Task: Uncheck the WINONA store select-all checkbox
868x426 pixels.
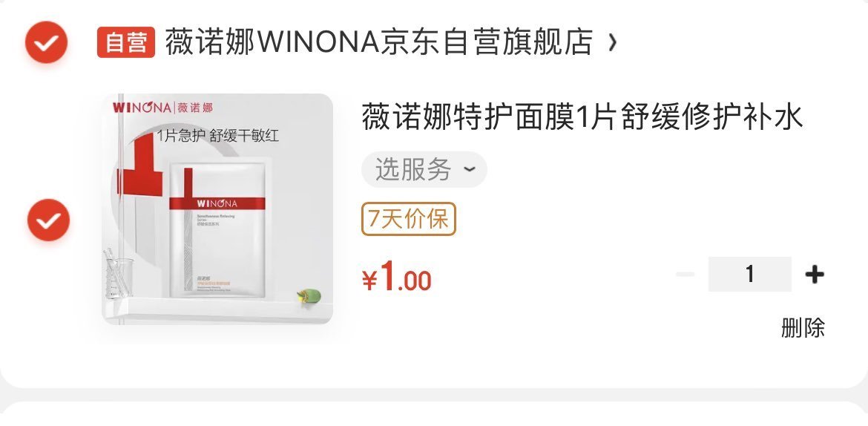Action: [x=47, y=42]
